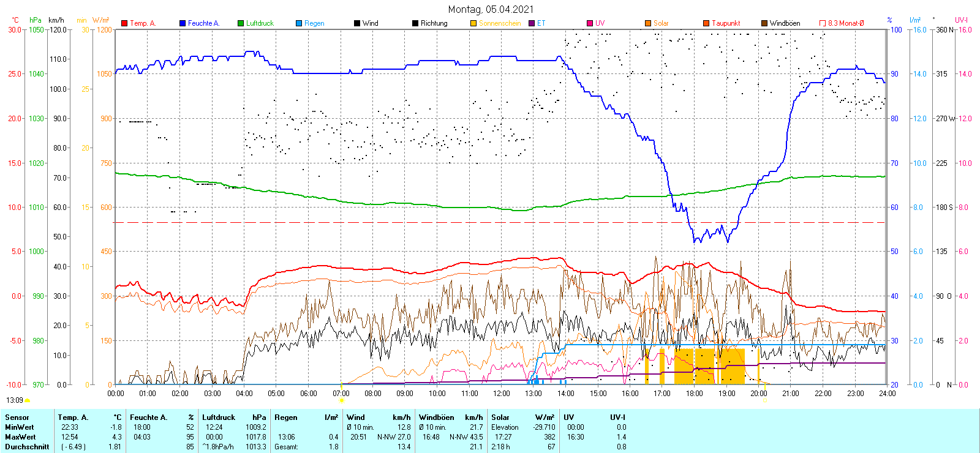Click the gust maximum N-NW 43.5
Image resolution: width=980 pixels, height=453 pixels.
click(466, 437)
